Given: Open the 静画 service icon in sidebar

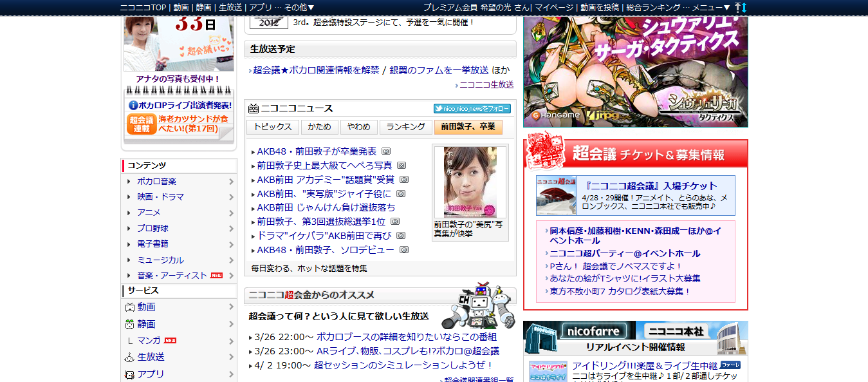Looking at the screenshot, I should coord(129,324).
